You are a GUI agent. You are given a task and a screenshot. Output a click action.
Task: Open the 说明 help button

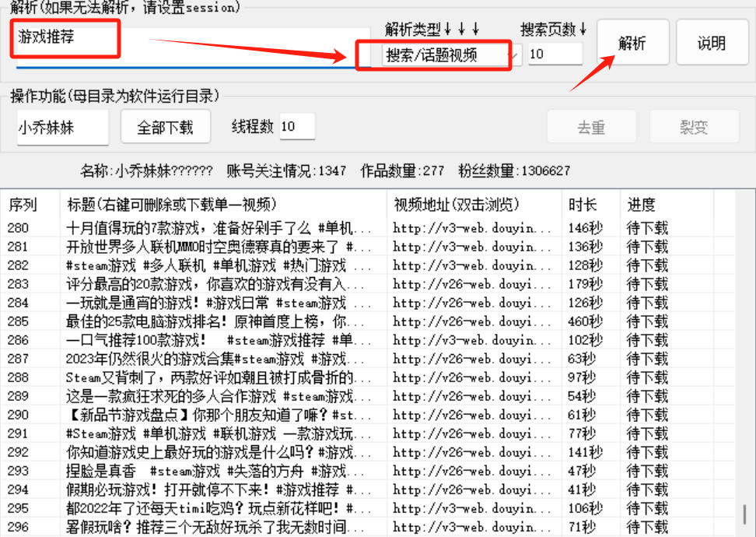(712, 43)
